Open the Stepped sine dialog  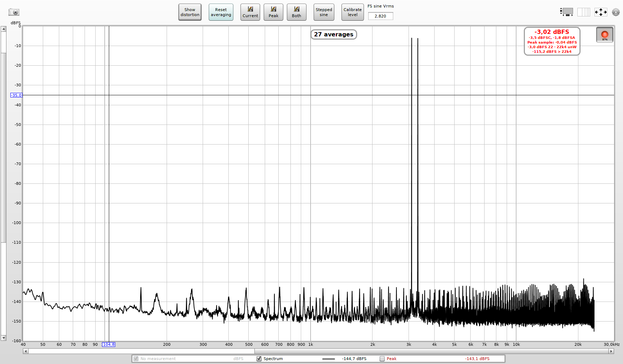pyautogui.click(x=324, y=12)
